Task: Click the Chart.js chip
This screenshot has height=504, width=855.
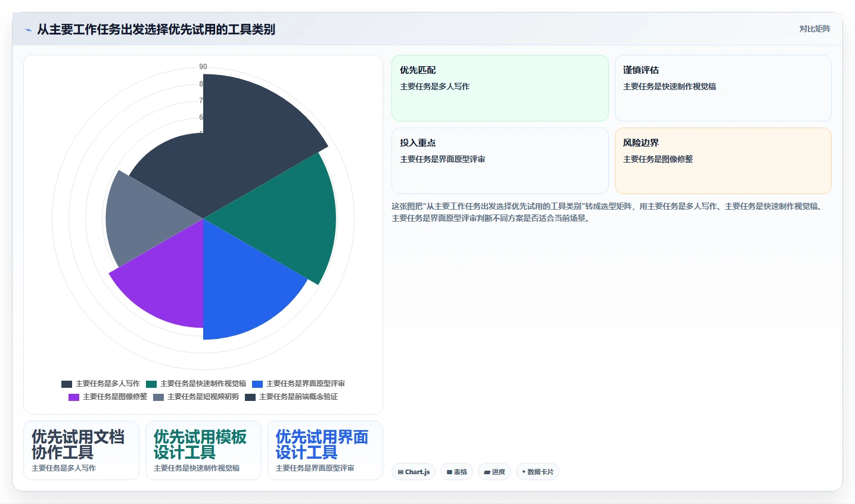Action: pyautogui.click(x=413, y=472)
